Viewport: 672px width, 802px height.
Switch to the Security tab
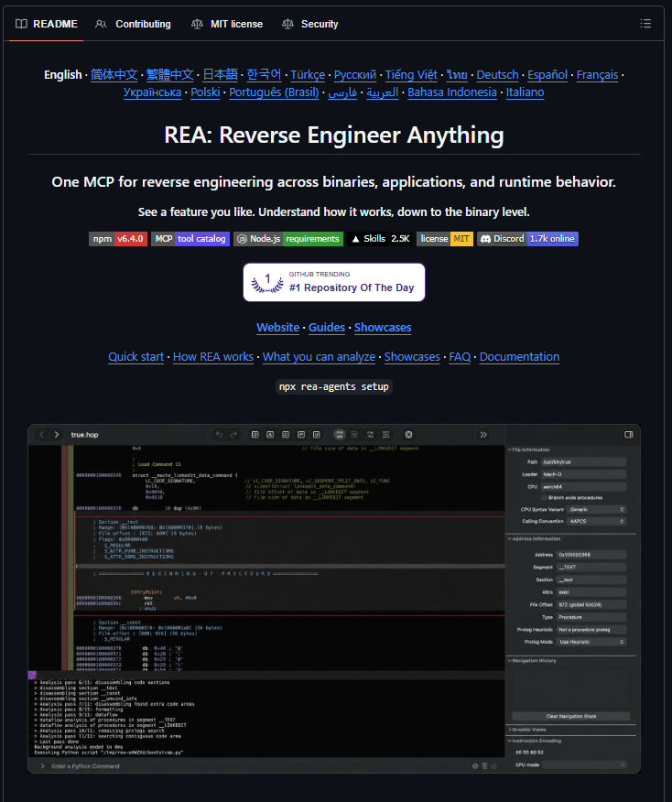310,24
